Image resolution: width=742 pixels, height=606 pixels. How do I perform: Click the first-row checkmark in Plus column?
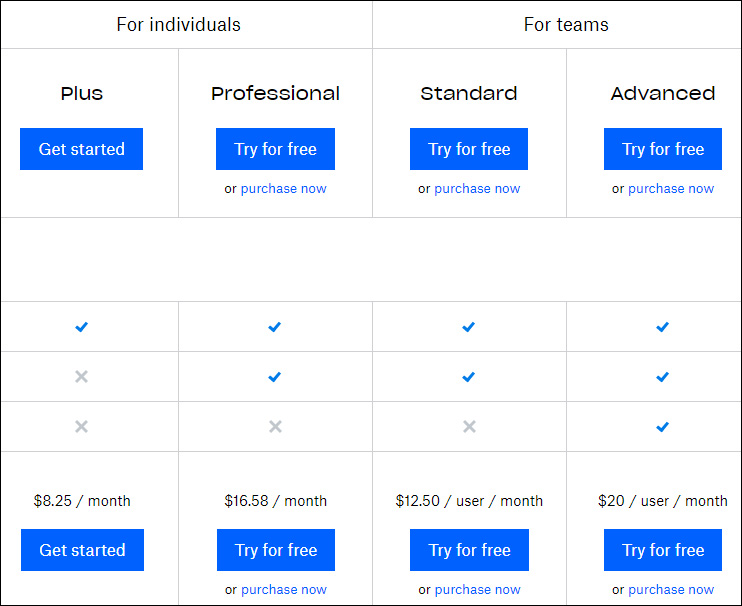pos(81,327)
